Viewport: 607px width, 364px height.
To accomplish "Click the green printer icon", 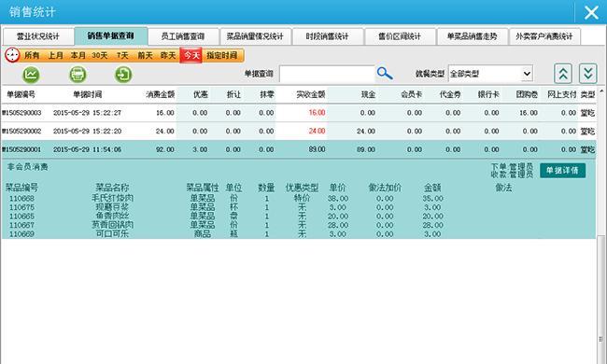I will click(78, 75).
